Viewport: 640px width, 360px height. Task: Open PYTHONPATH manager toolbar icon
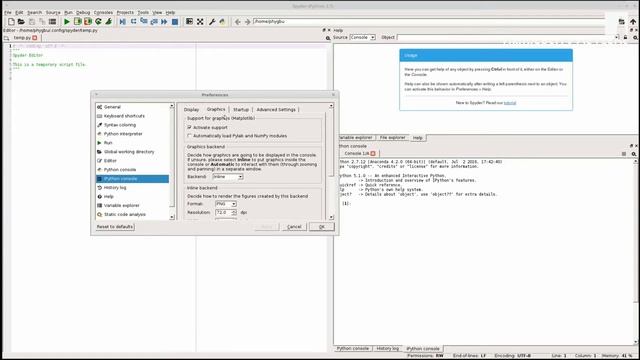(222, 22)
